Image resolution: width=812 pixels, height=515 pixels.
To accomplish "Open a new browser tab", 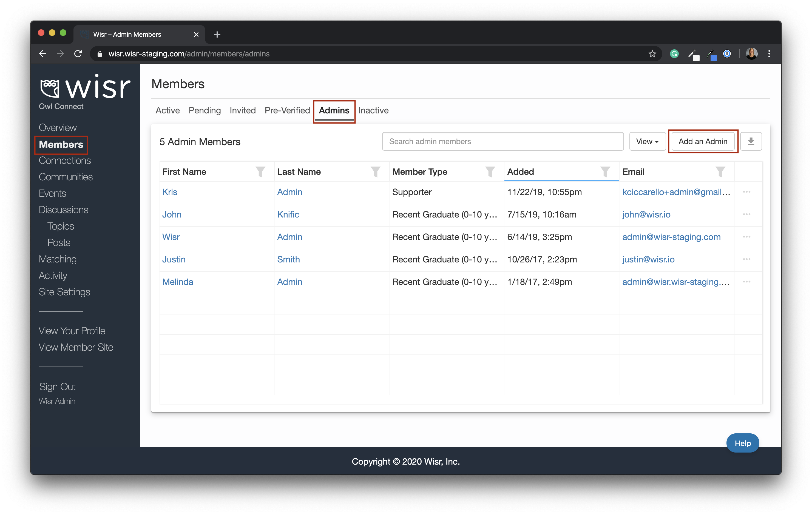I will 217,34.
